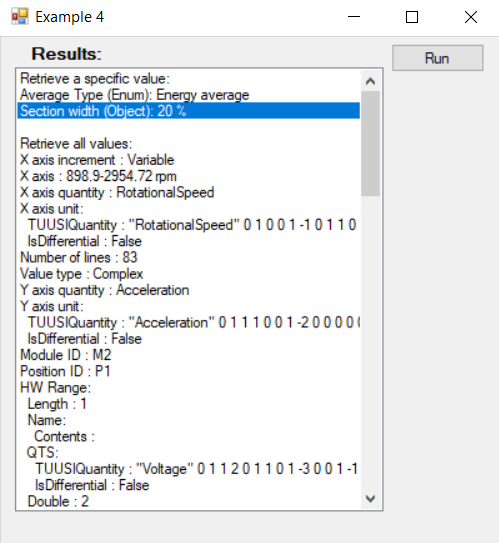
Task: Select the 'Section width (Object): 20 %' row
Action: (x=189, y=111)
